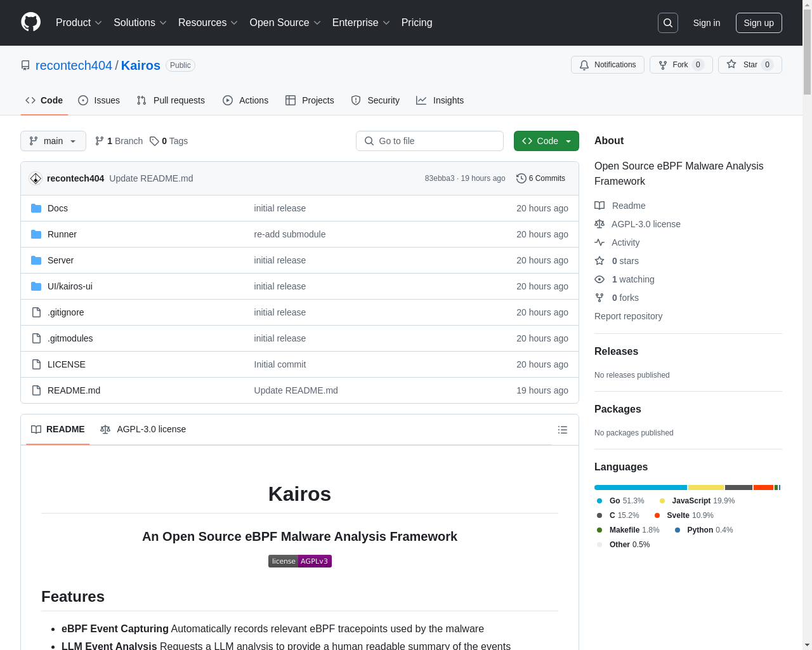
Task: Click the LICENSE file icon
Action: [x=36, y=364]
